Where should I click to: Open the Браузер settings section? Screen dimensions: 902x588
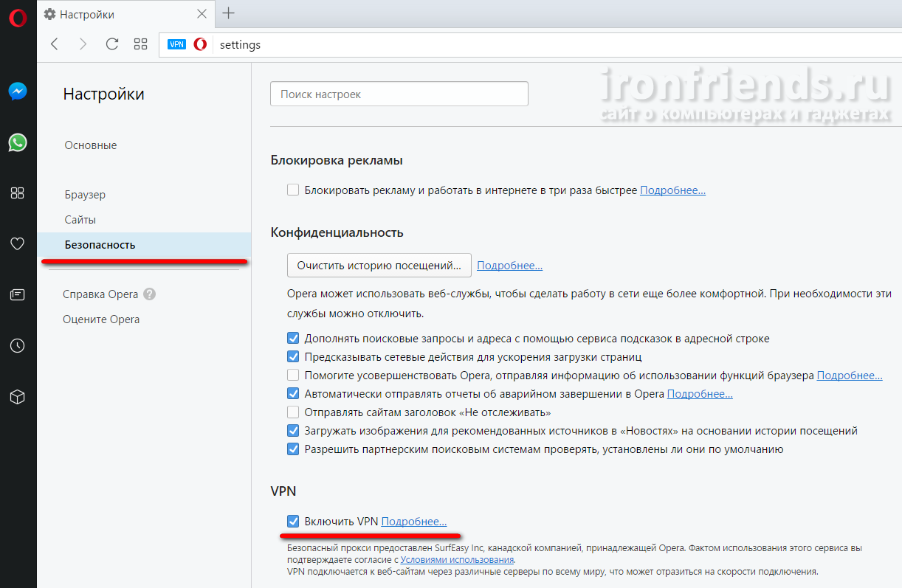pos(85,195)
